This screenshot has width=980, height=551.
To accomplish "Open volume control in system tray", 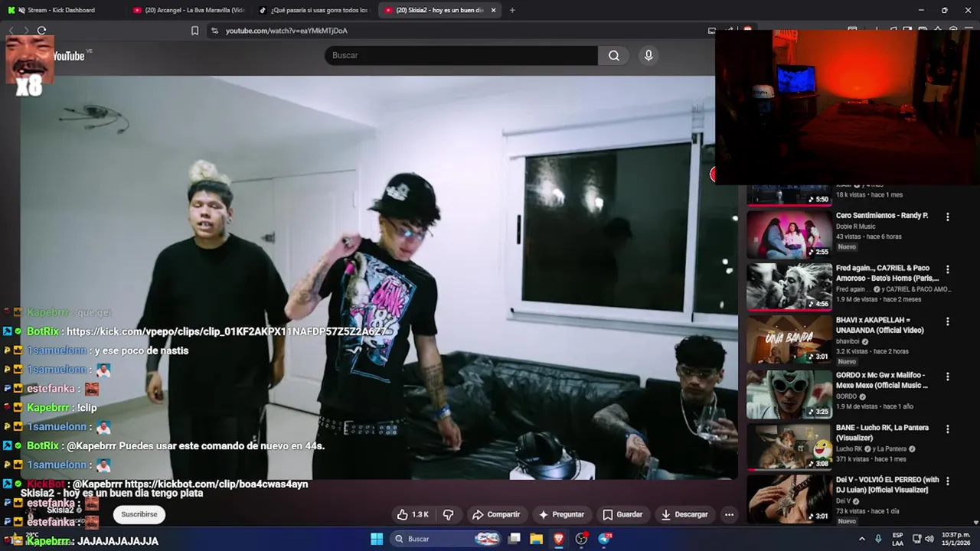I will [930, 539].
